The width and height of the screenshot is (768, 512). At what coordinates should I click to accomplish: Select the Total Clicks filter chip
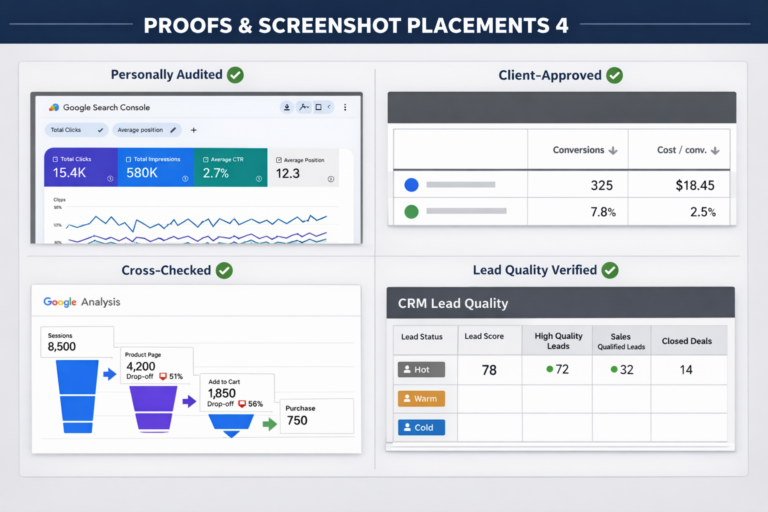[77, 130]
